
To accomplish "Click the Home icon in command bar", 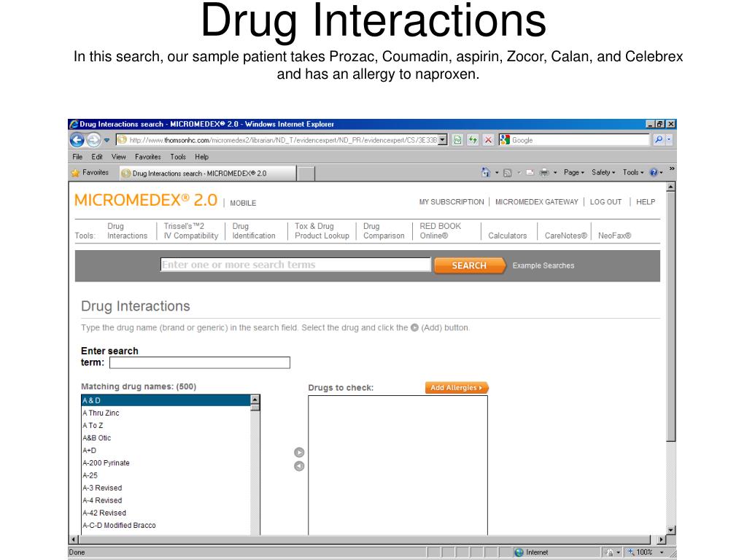I will tap(485, 172).
